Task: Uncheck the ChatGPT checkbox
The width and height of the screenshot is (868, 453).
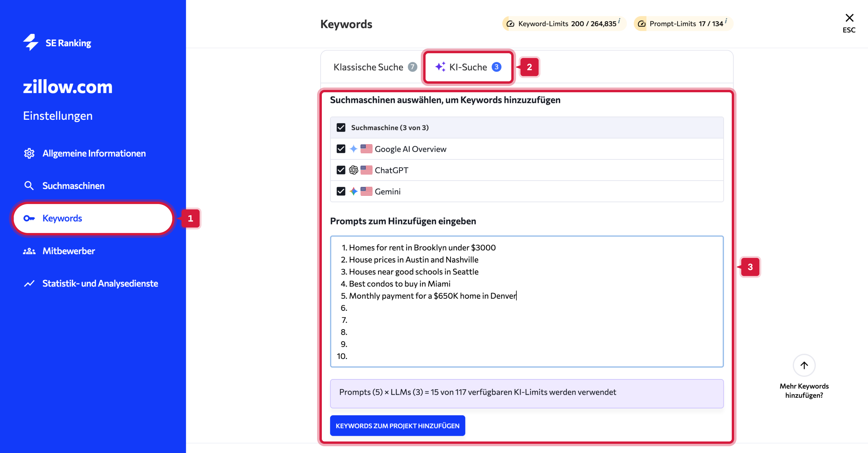Action: 341,170
